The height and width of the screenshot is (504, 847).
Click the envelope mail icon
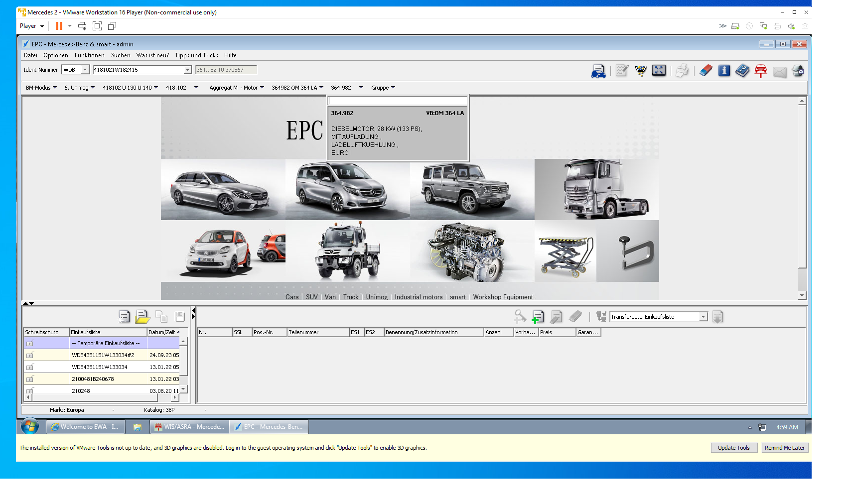pyautogui.click(x=780, y=72)
